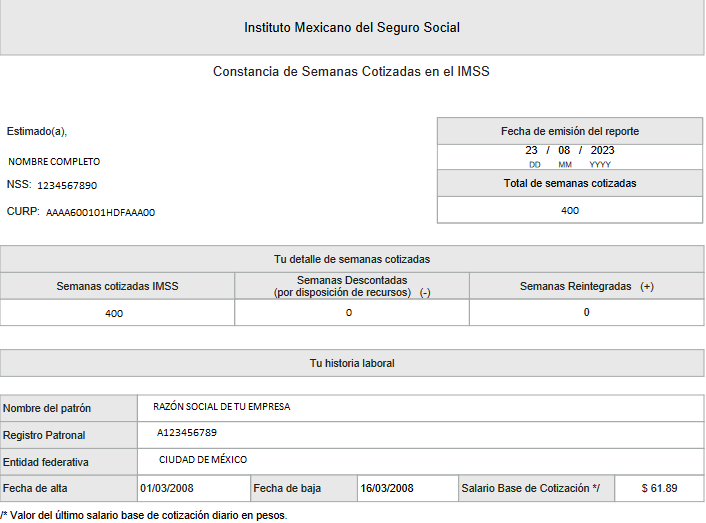Click the 'Instituto Mexicano del Seguro Social' header
The width and height of the screenshot is (706, 523).
point(352,27)
